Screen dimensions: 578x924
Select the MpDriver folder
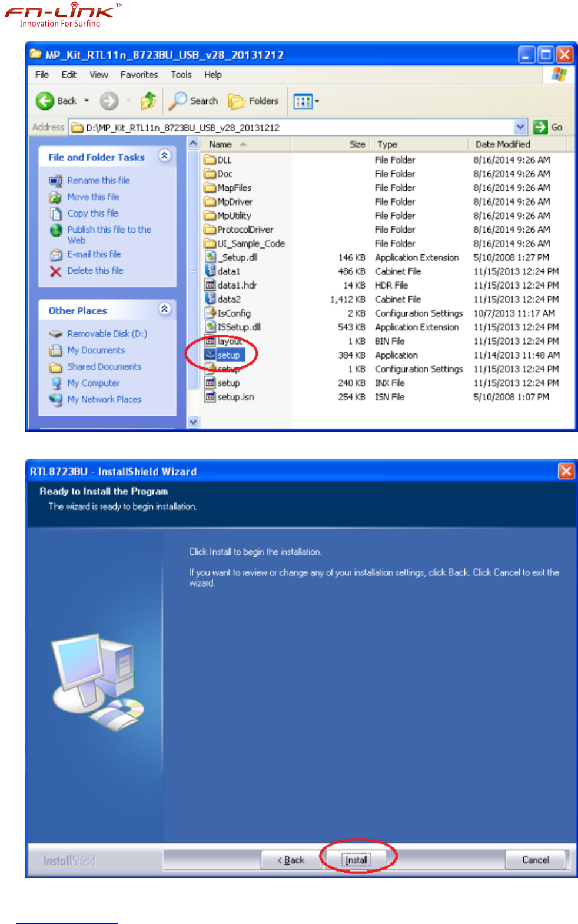pos(228,201)
